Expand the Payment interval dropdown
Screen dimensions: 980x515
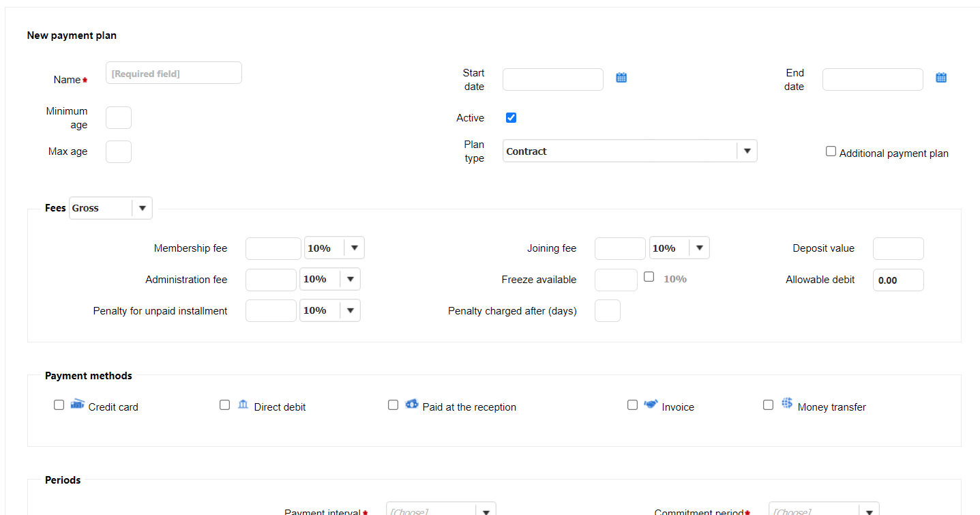pyautogui.click(x=486, y=510)
